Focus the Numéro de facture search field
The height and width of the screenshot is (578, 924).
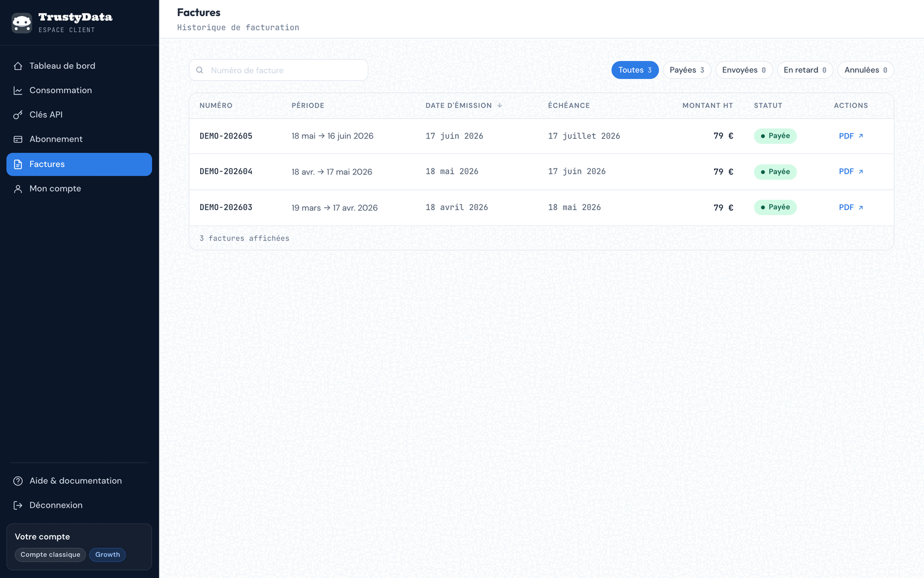point(278,70)
